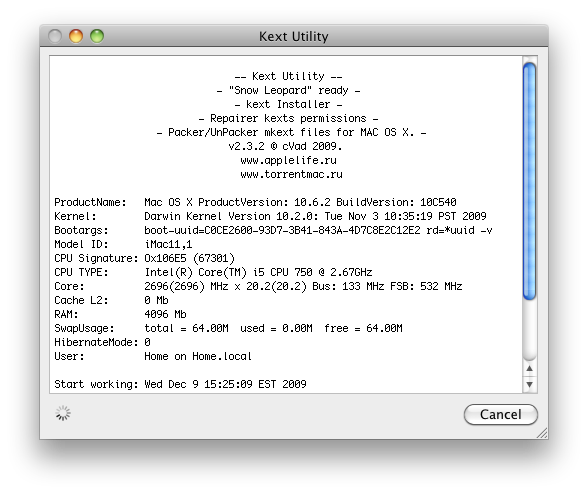Click the scroll down arrow
Screen dimensions: 588x494
[x=529, y=384]
